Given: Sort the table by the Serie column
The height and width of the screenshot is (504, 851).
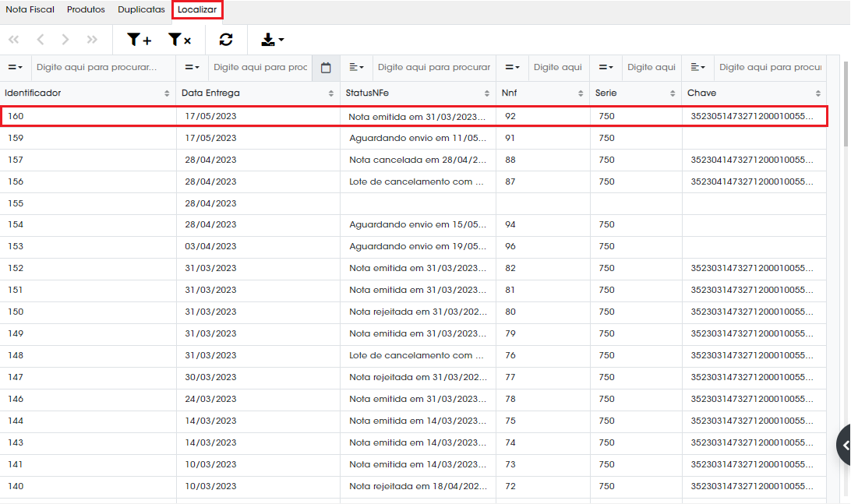Looking at the screenshot, I should (673, 93).
